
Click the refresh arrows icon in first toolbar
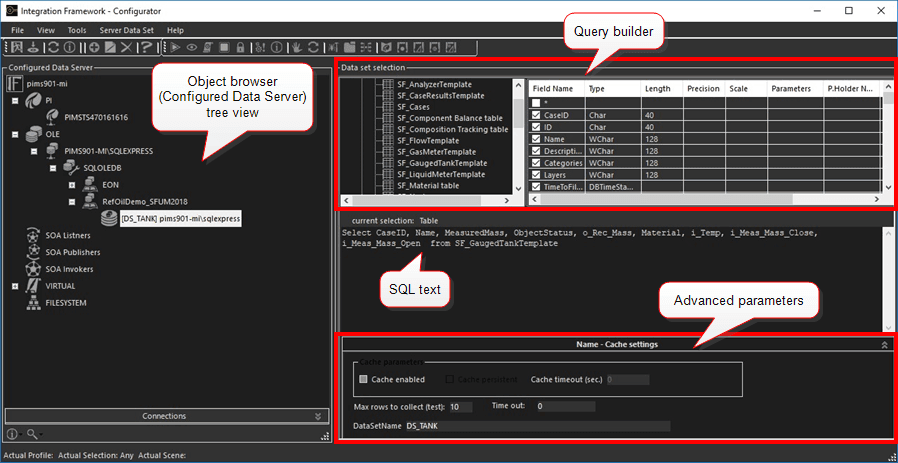[53, 48]
